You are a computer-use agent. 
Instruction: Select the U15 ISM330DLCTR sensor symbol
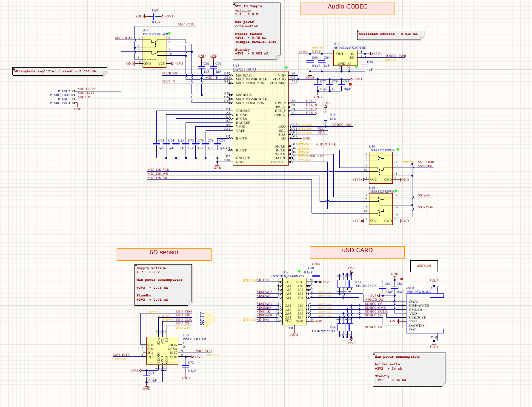tap(162, 351)
